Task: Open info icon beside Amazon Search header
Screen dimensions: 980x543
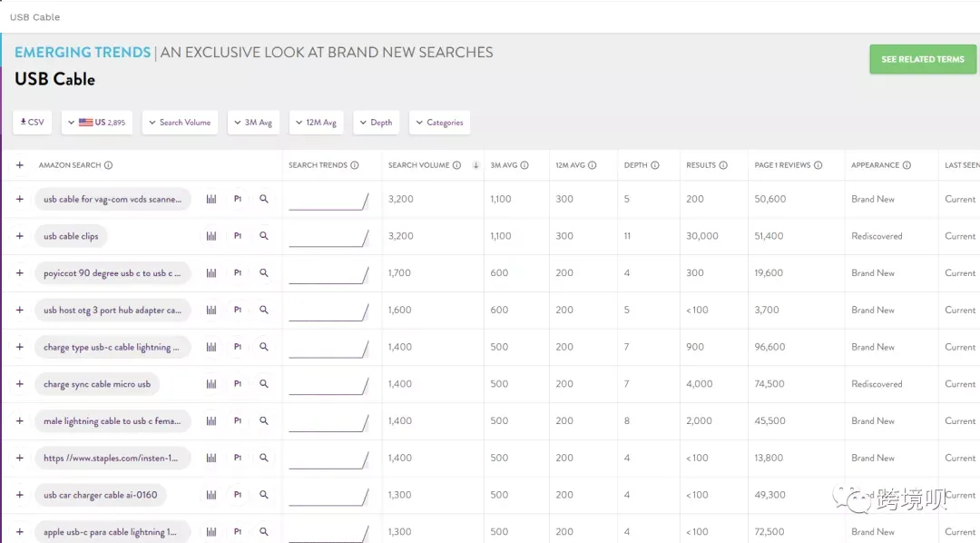Action: pos(108,165)
